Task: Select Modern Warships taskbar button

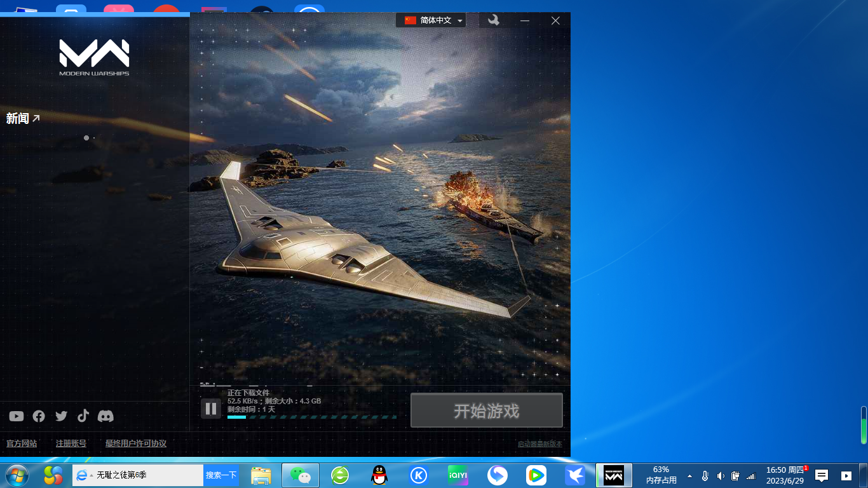Action: tap(614, 475)
